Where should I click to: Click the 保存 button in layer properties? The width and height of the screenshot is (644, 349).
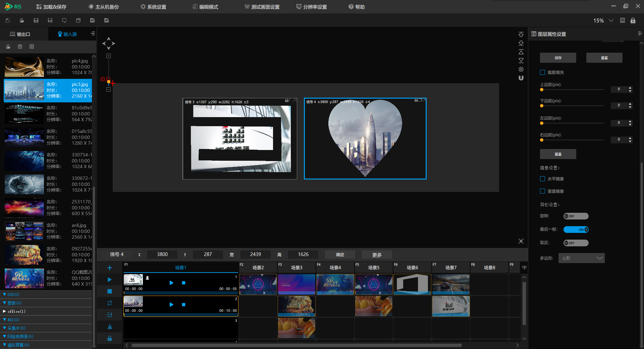(x=558, y=58)
